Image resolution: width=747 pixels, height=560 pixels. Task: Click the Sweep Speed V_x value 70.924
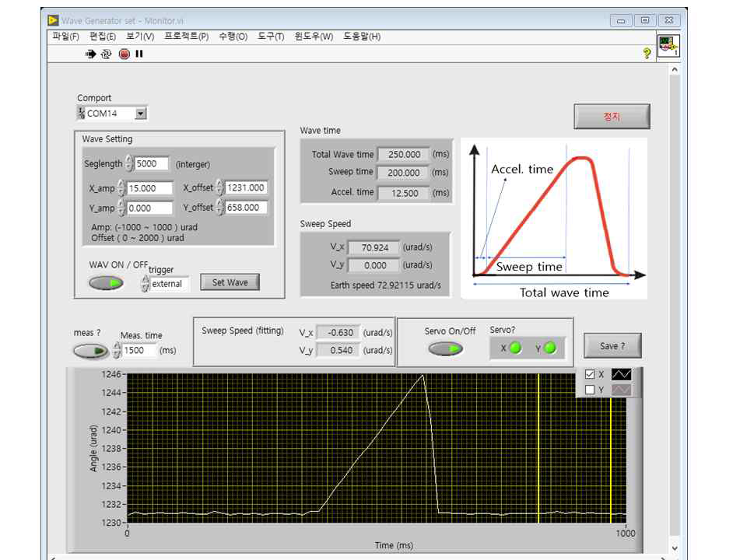coord(374,247)
